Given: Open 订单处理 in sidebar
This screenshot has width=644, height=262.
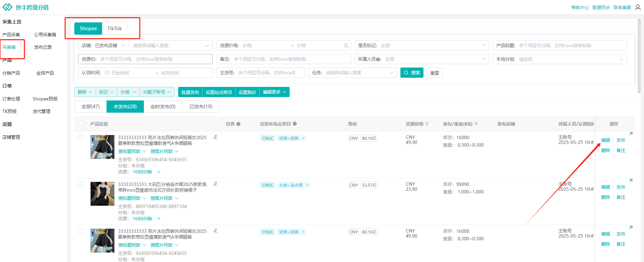Looking at the screenshot, I should 11,99.
